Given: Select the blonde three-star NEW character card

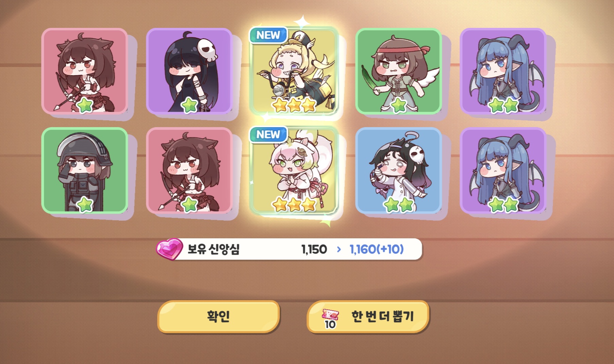Looking at the screenshot, I should pos(295,71).
